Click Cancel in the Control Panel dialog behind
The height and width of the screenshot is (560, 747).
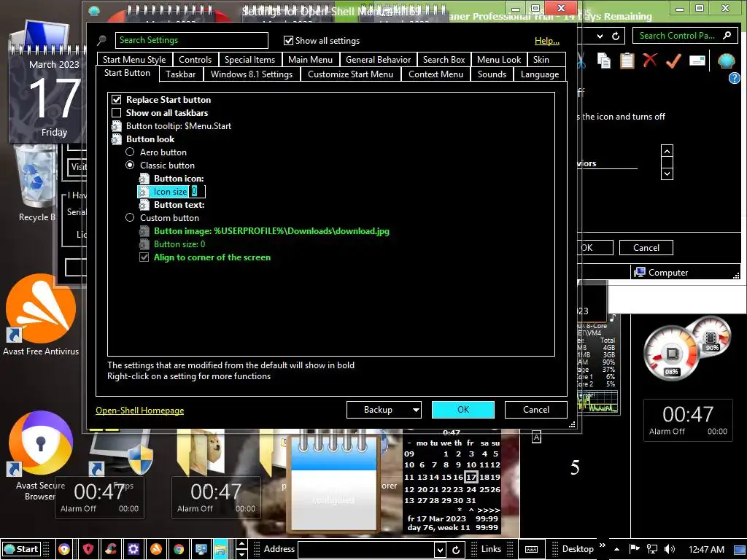point(646,248)
